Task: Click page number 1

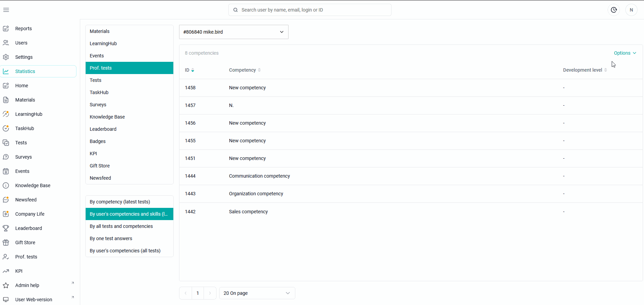Action: 198,293
